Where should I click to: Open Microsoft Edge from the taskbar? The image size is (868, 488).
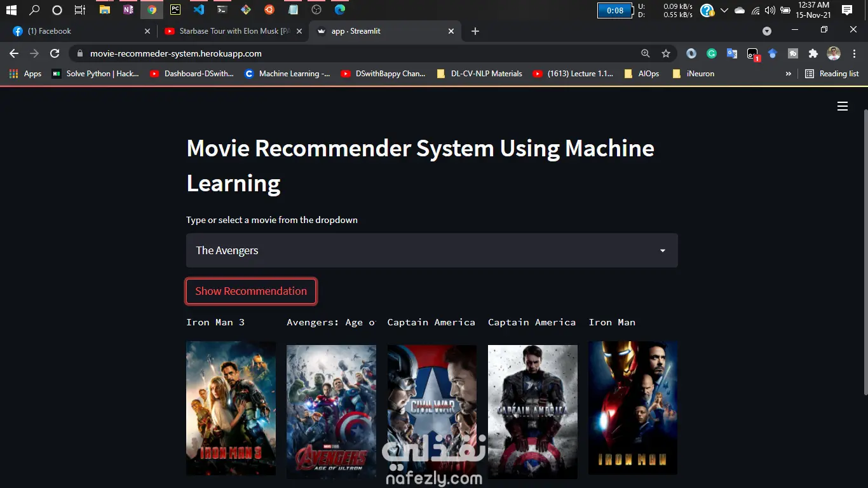tap(340, 10)
